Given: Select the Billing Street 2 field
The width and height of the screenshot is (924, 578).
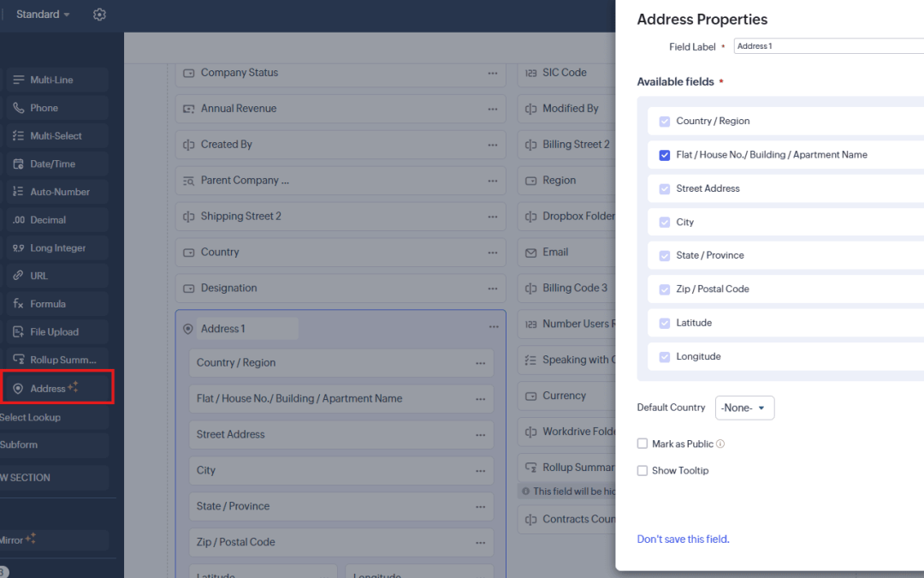Looking at the screenshot, I should [567, 145].
